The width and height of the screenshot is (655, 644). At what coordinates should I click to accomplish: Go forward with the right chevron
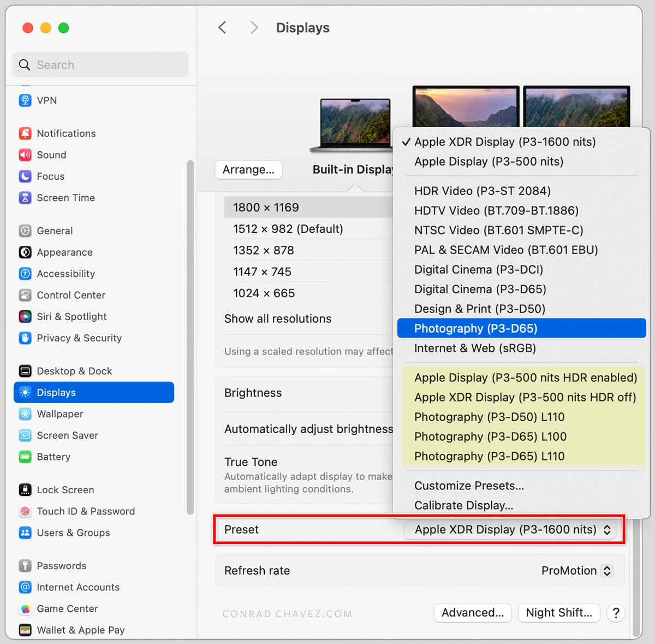(x=254, y=28)
